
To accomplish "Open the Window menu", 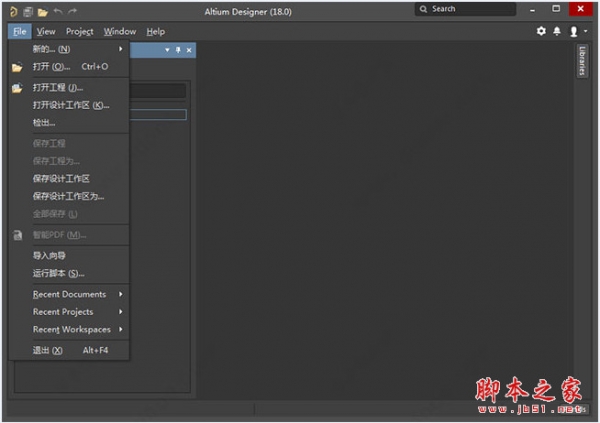I will 120,31.
